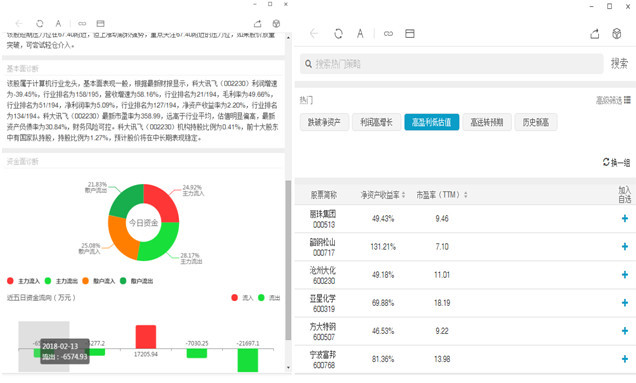
Task: Go back in the right strategy window
Action: pyautogui.click(x=314, y=33)
